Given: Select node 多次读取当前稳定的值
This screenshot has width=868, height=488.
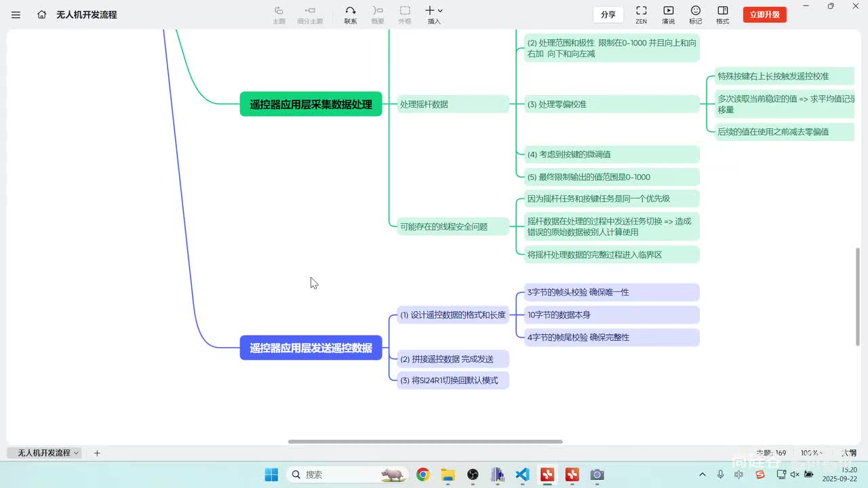Looking at the screenshot, I should pos(785,104).
